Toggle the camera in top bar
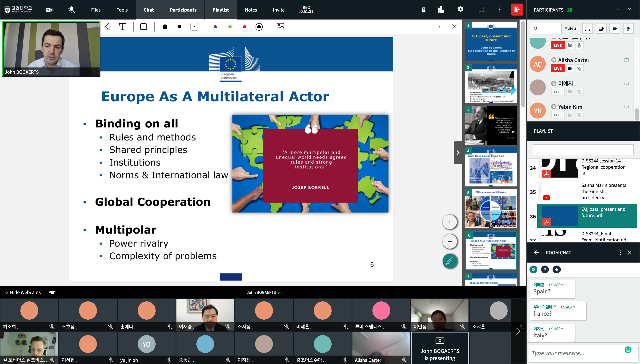 click(x=49, y=10)
